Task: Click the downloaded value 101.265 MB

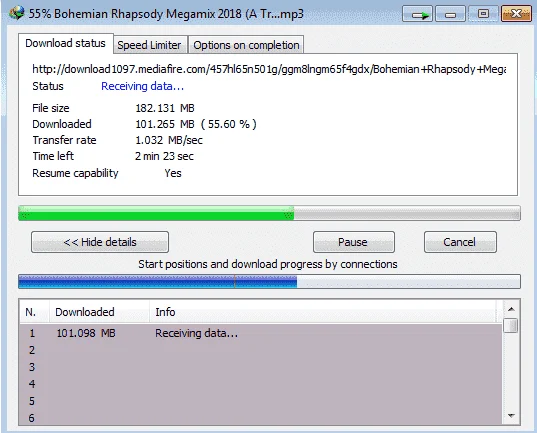Action: tap(165, 124)
